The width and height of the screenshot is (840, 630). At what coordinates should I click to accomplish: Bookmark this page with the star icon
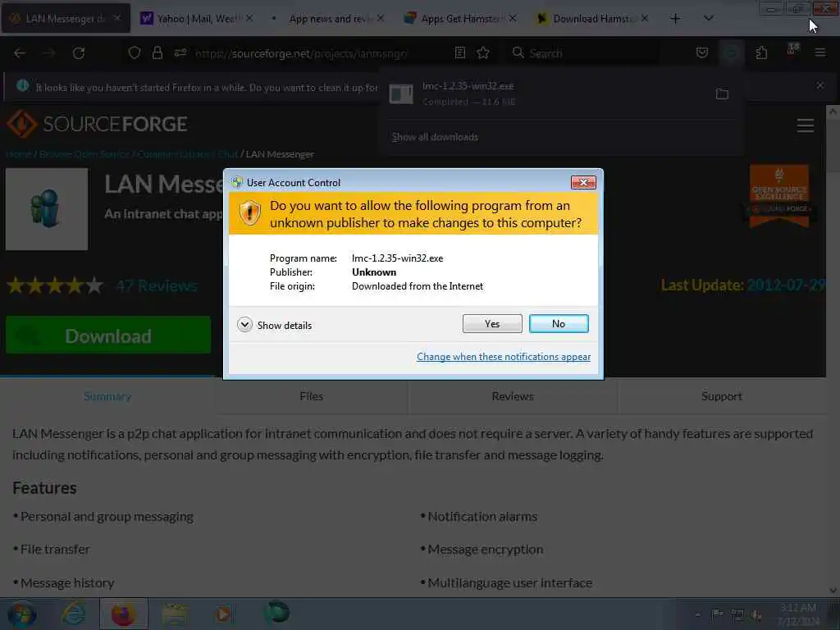click(x=483, y=52)
